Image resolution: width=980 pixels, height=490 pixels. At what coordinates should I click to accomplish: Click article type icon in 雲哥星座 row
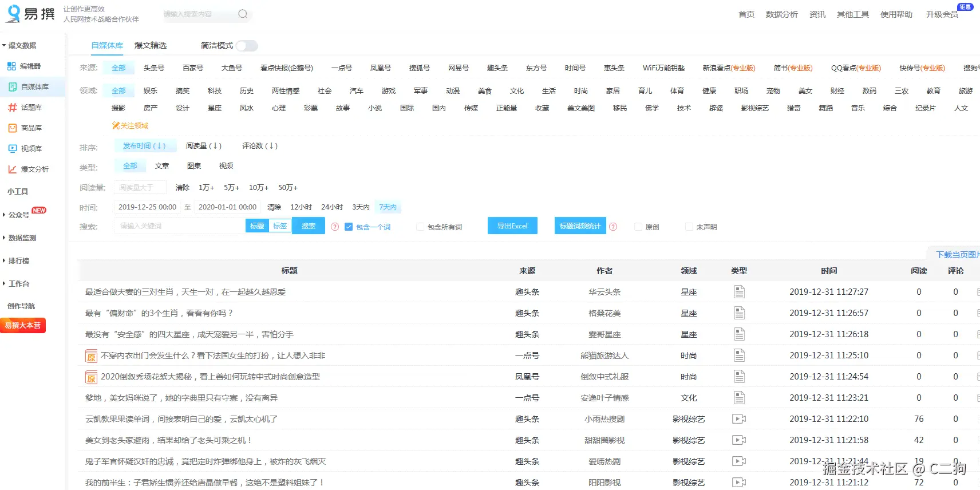pos(739,334)
